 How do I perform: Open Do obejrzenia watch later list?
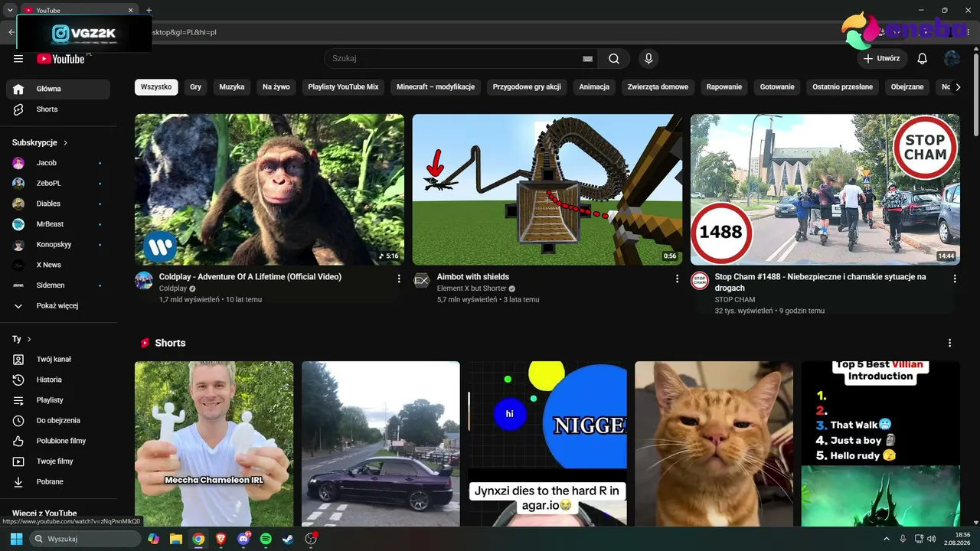[58, 420]
